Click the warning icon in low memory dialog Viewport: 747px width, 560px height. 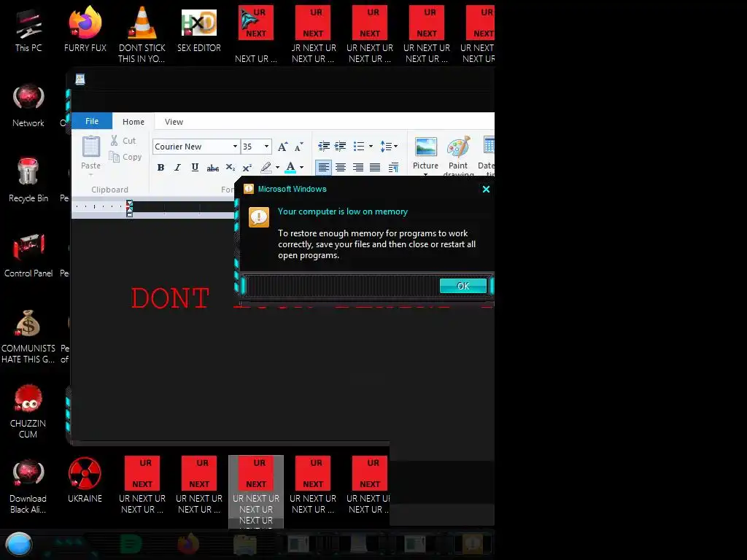tap(259, 217)
